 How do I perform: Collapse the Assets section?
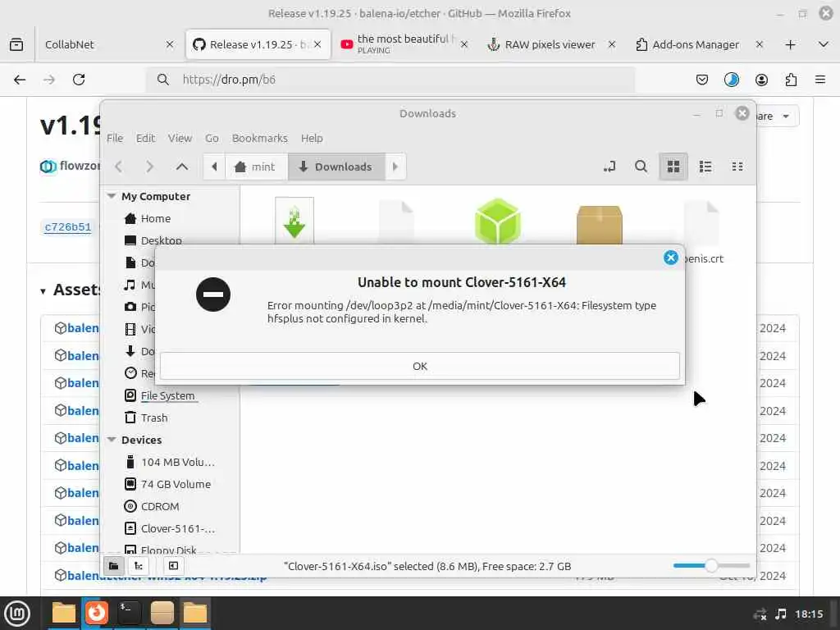(43, 291)
